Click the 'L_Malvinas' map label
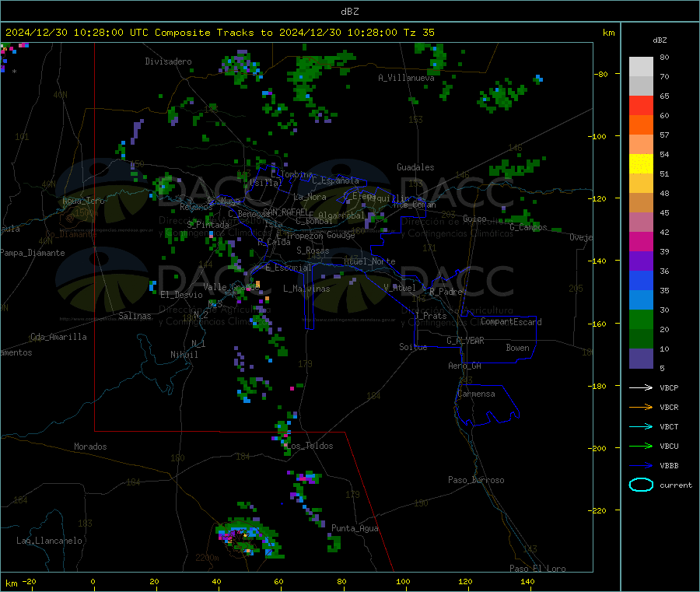 306,289
